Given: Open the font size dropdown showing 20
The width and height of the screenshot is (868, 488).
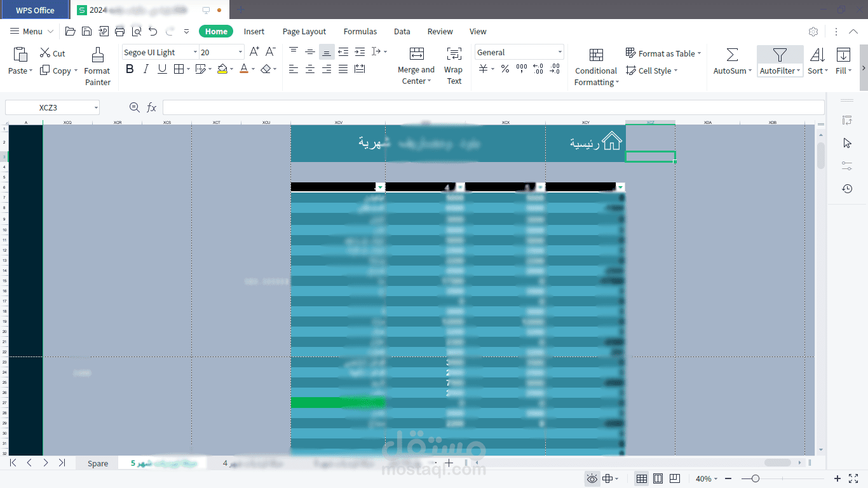Looking at the screenshot, I should coord(240,52).
